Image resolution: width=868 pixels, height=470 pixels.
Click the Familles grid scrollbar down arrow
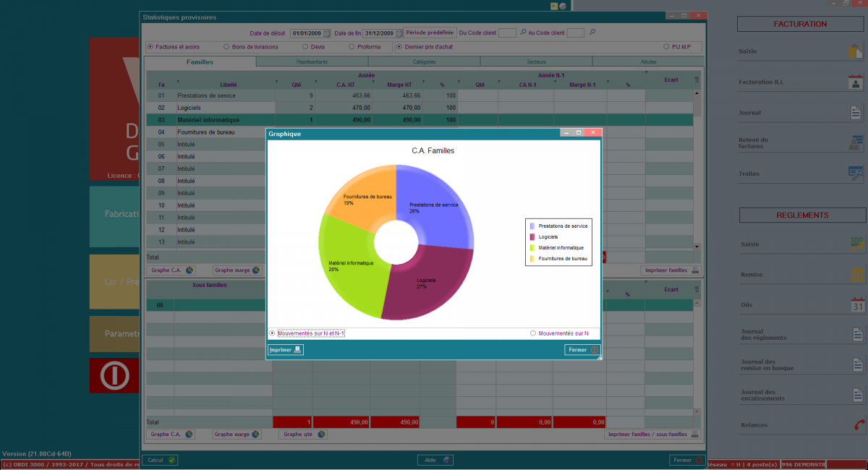(x=697, y=247)
